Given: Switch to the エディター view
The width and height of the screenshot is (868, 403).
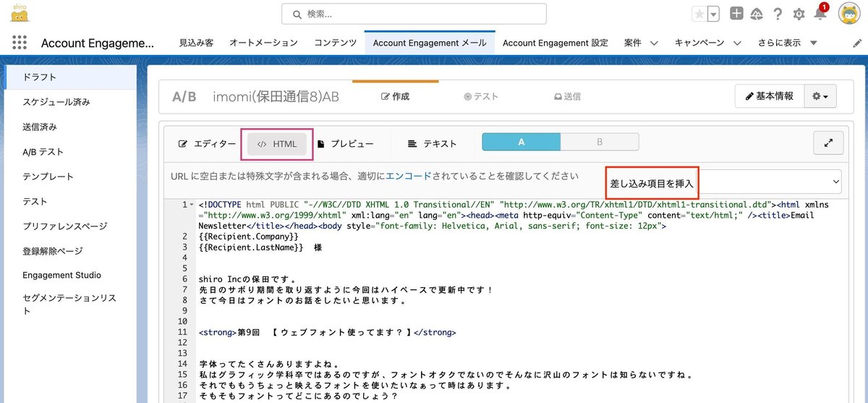Looking at the screenshot, I should [207, 144].
